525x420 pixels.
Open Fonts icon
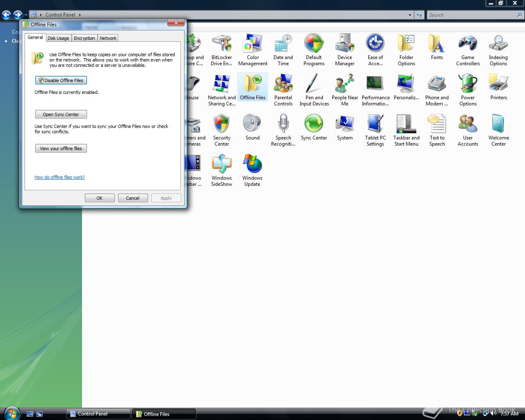point(437,47)
